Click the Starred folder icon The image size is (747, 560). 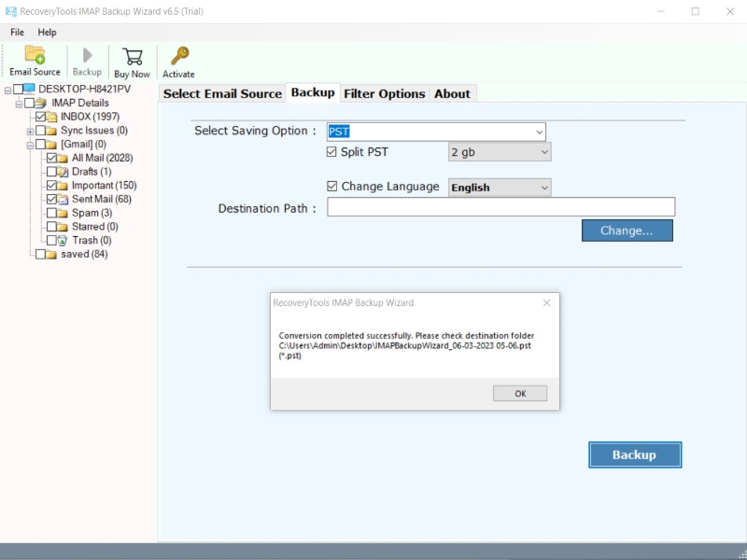[63, 227]
